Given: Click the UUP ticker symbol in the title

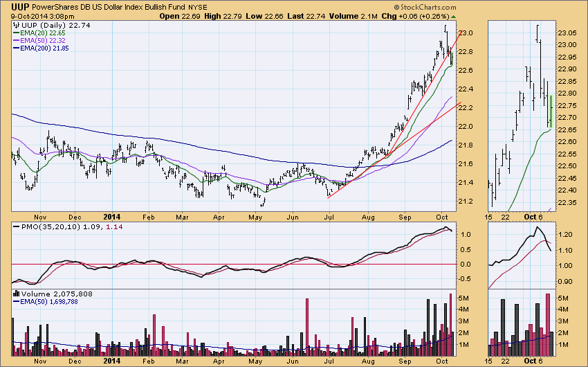Looking at the screenshot, I should [x=20, y=7].
